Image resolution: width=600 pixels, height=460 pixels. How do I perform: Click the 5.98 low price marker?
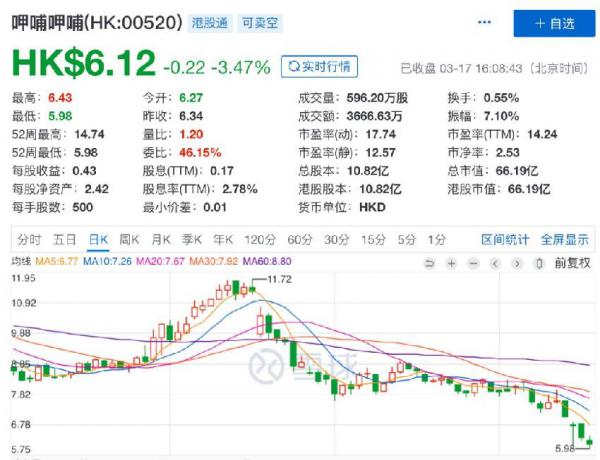[565, 448]
